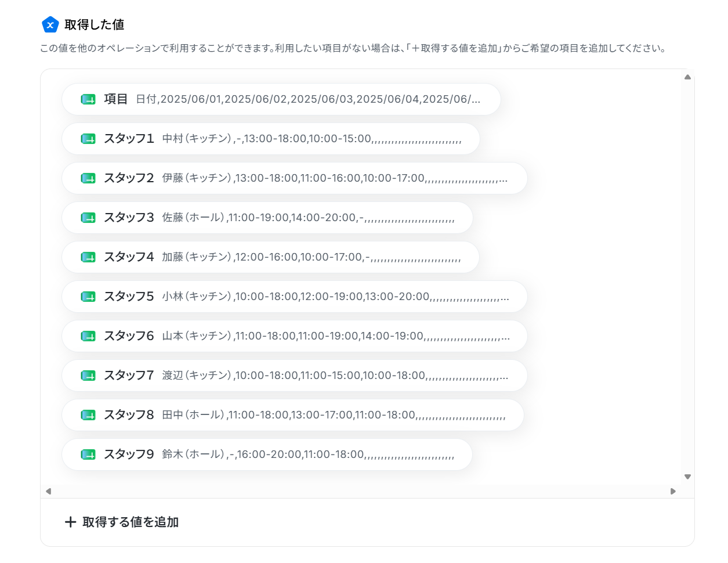This screenshot has width=728, height=563.
Task: Click the green sheet icon for スタッフ2
Action: [x=88, y=178]
